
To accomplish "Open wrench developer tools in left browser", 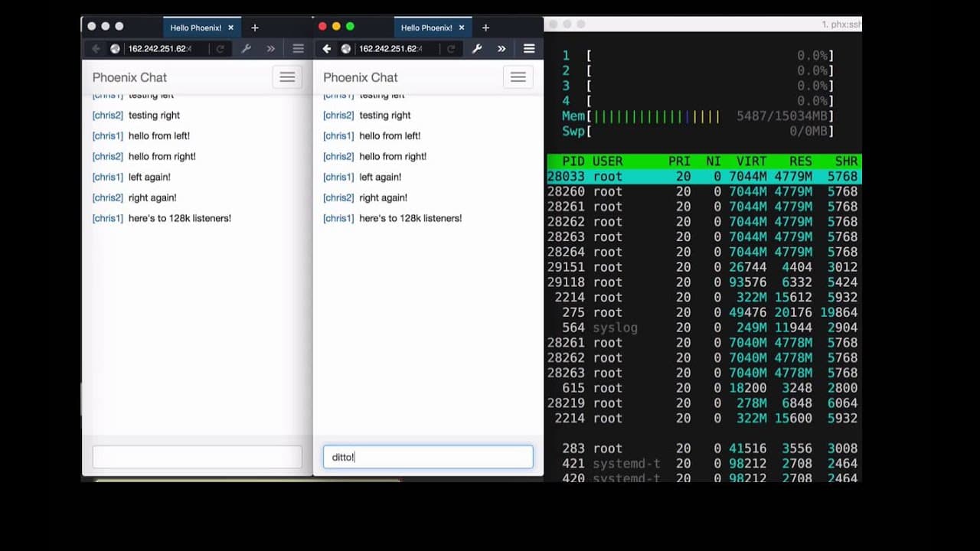I will pos(246,49).
